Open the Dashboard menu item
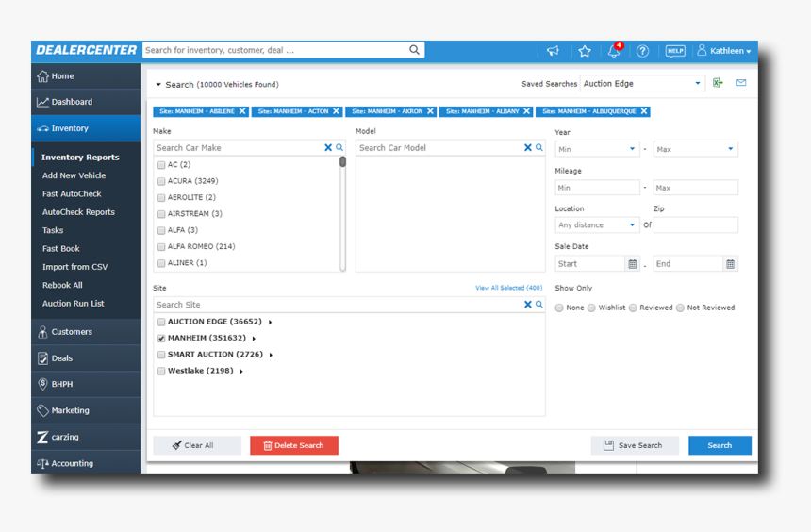The image size is (811, 532). [x=86, y=102]
